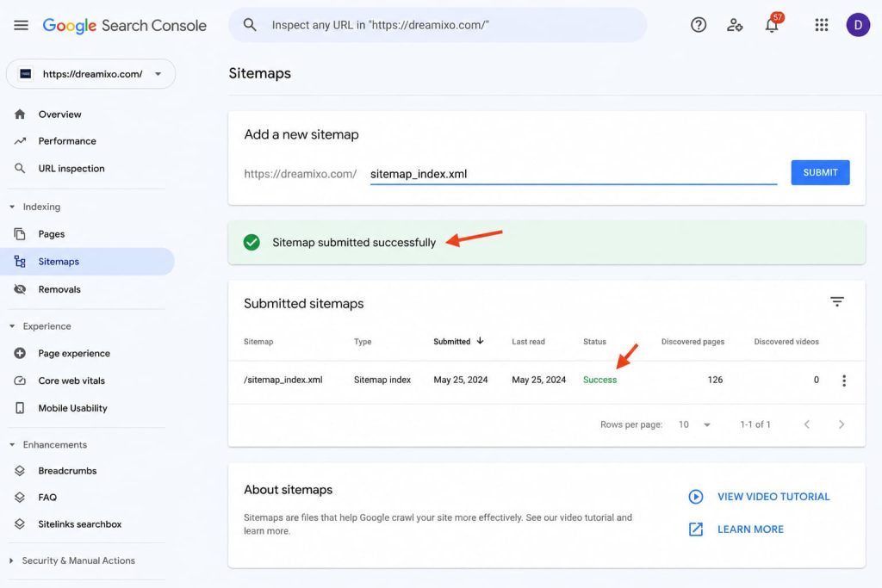Image resolution: width=882 pixels, height=588 pixels.
Task: Click the external-link icon beside Learn More
Action: pos(696,529)
